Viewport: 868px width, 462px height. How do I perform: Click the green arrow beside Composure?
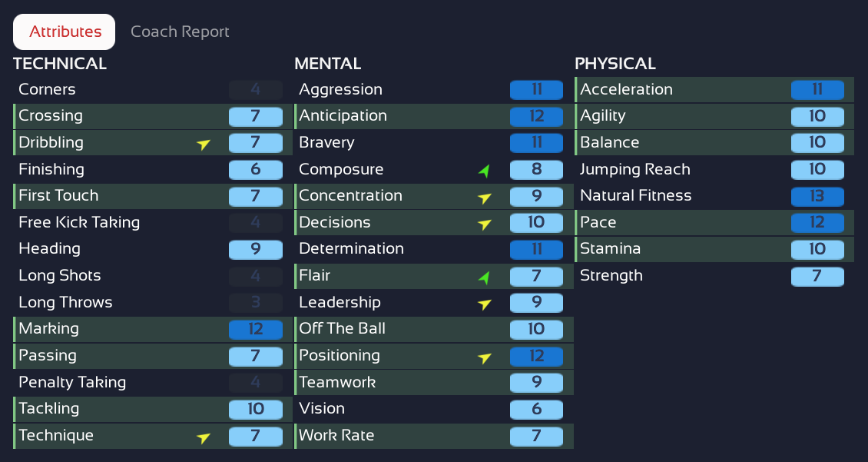click(483, 170)
